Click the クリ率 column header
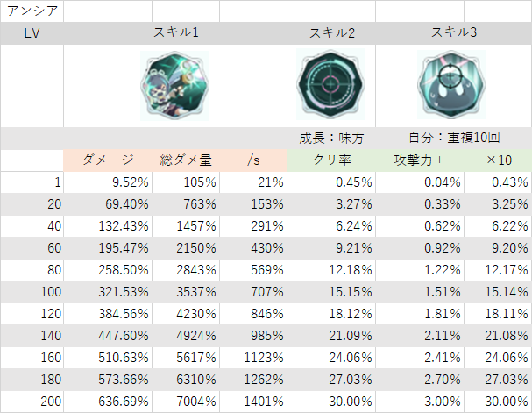 coord(331,160)
